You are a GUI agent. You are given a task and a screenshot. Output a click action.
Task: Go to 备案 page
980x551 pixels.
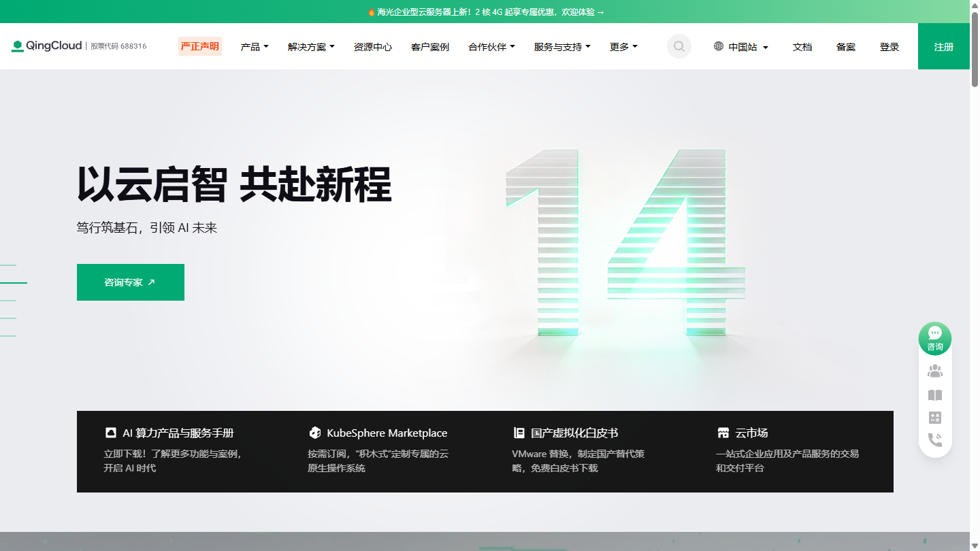pos(846,47)
